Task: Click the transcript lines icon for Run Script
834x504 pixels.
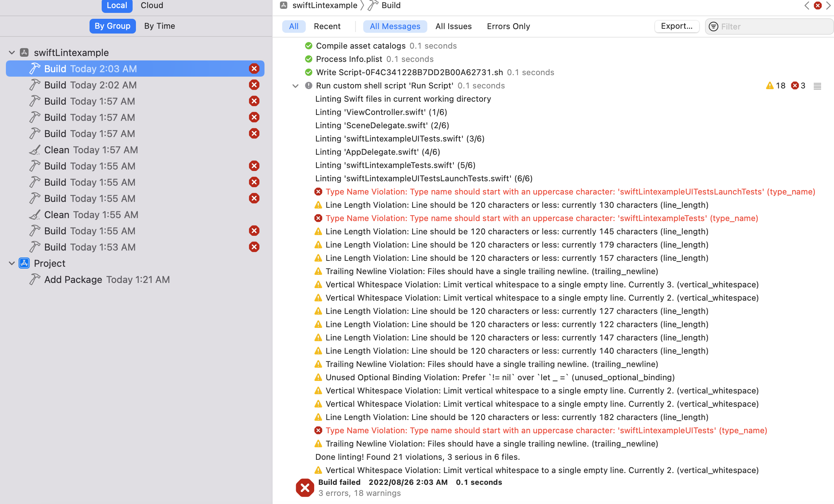Action: 817,86
